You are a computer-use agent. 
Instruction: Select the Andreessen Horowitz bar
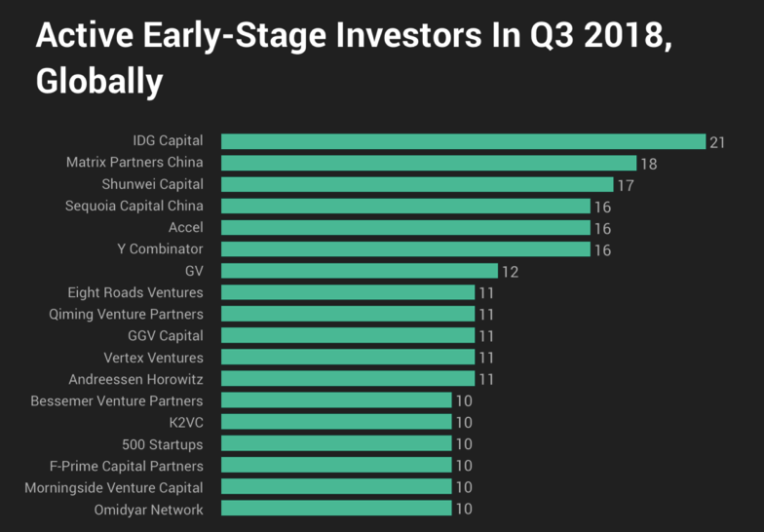click(348, 379)
